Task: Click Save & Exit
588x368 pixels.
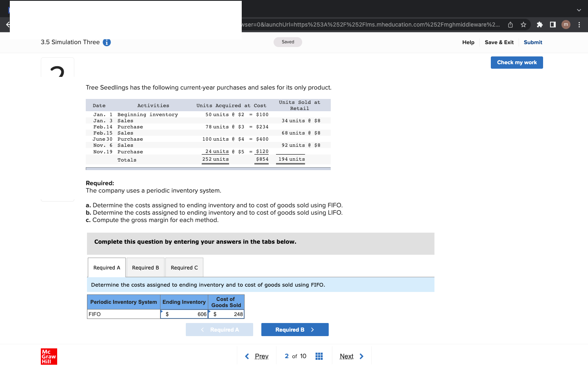Action: click(499, 42)
